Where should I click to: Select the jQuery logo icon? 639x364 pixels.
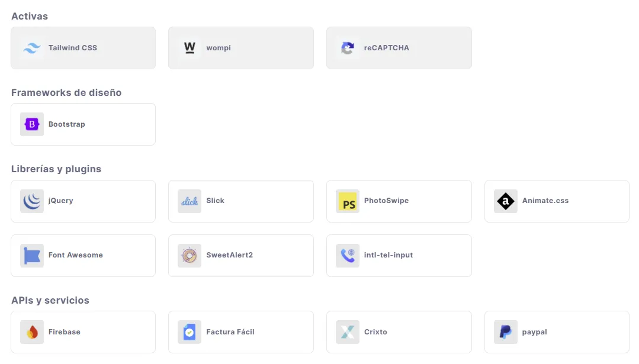31,201
